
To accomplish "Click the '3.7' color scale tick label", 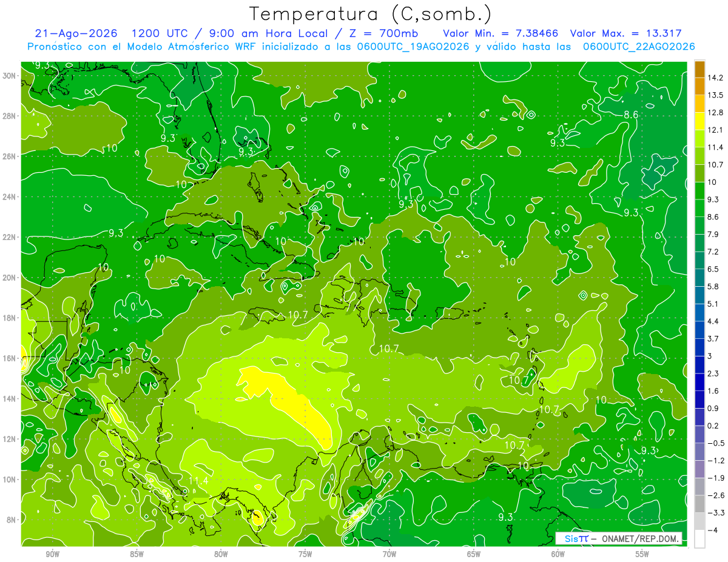I will coord(713,338).
